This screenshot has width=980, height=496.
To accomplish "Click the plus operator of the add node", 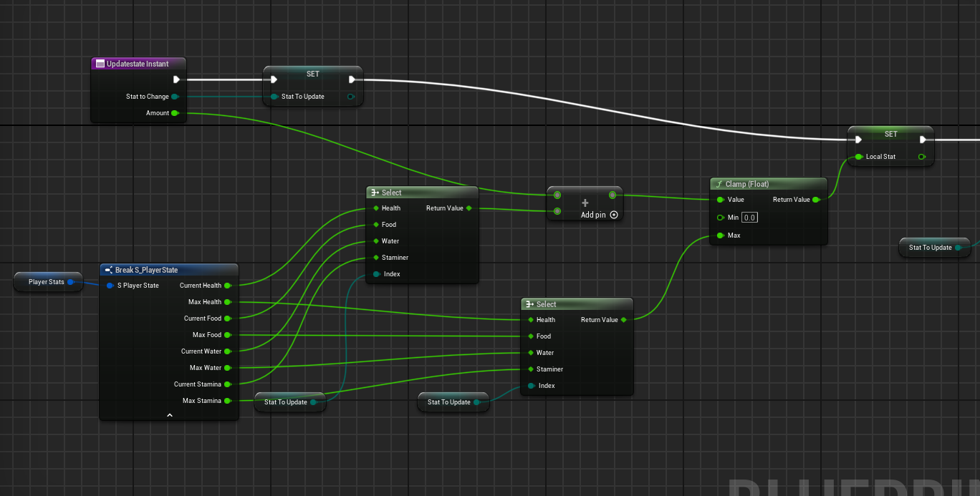I will point(585,203).
